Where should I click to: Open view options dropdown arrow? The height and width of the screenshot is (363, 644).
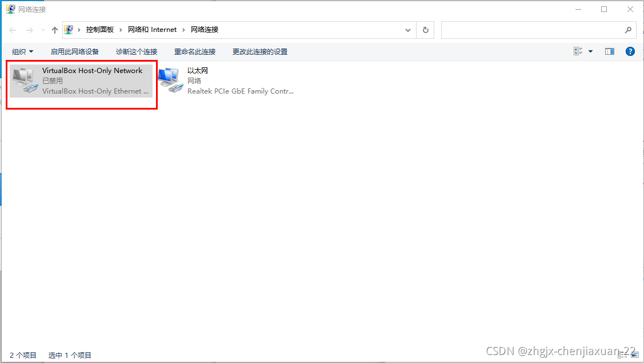(591, 51)
